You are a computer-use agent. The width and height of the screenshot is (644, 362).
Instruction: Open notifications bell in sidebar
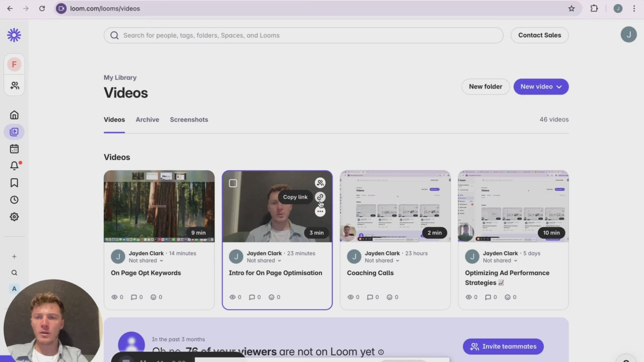tap(14, 166)
